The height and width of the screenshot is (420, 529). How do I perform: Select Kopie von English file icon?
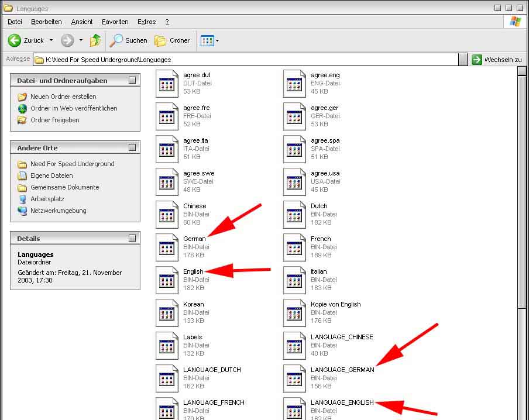(x=294, y=312)
